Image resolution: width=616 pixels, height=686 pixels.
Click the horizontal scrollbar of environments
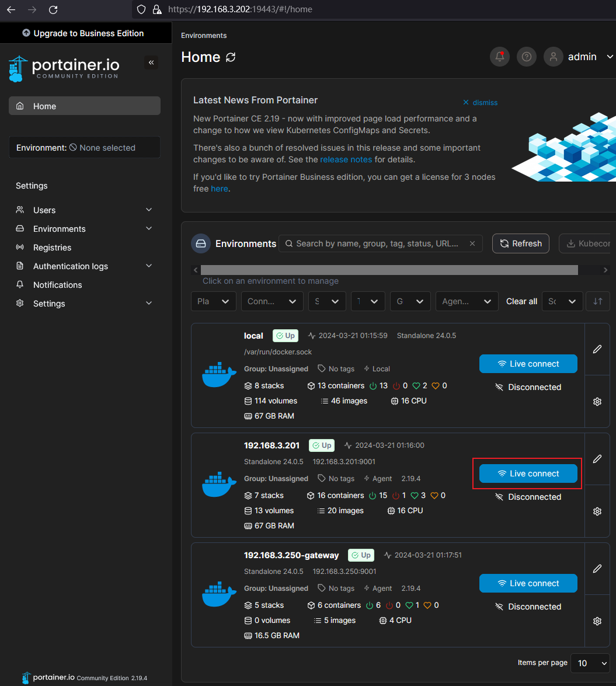389,270
